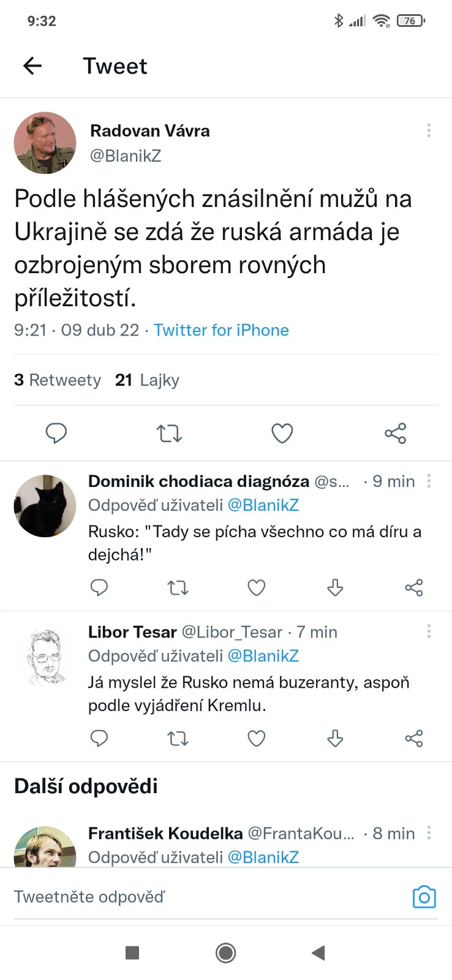The width and height of the screenshot is (452, 980).
Task: Retweet Libor Tesar's reply
Action: [x=178, y=739]
